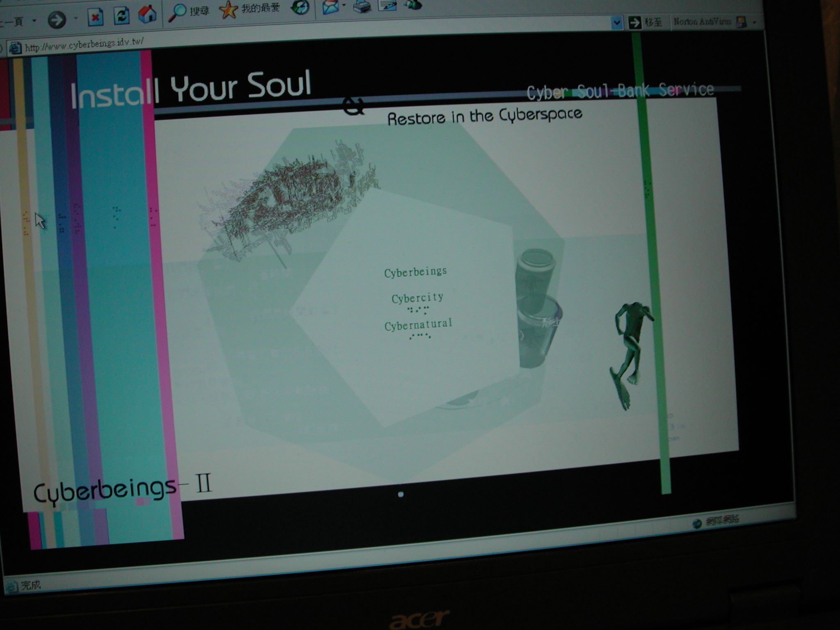Launch the Messenger icon in toolbar

(413, 4)
